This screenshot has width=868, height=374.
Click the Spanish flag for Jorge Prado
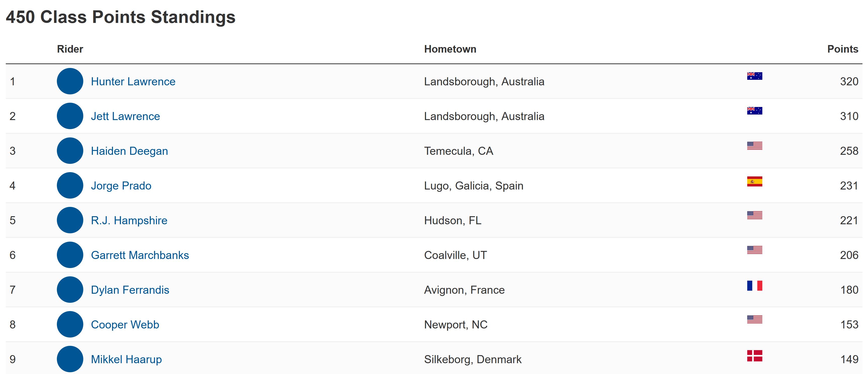[x=755, y=181]
